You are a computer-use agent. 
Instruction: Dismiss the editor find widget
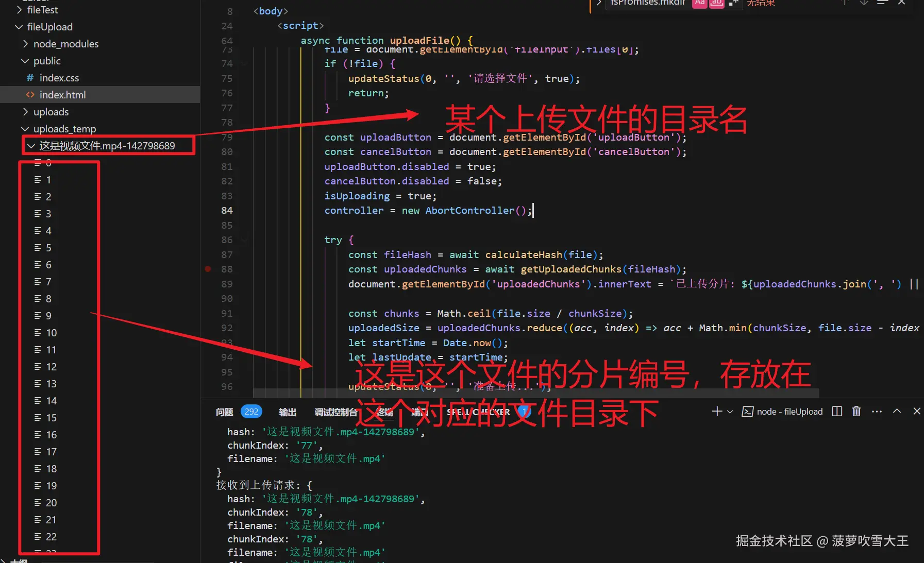[901, 3]
